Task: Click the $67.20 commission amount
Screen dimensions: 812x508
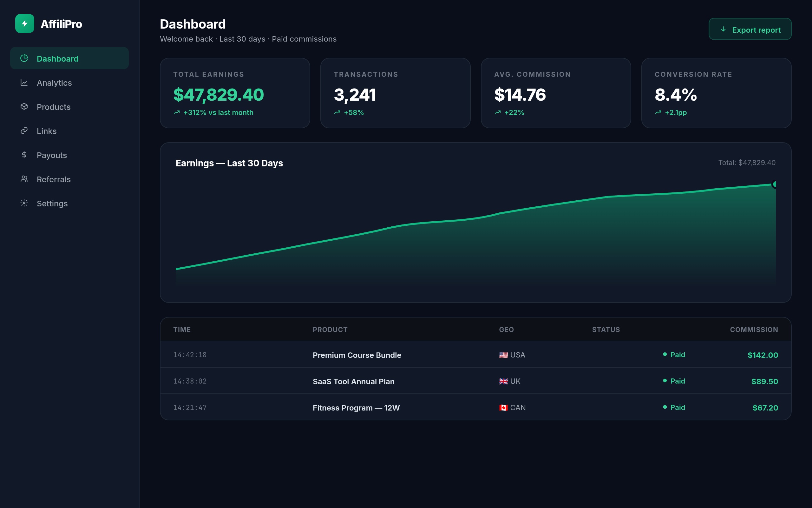Action: click(765, 408)
